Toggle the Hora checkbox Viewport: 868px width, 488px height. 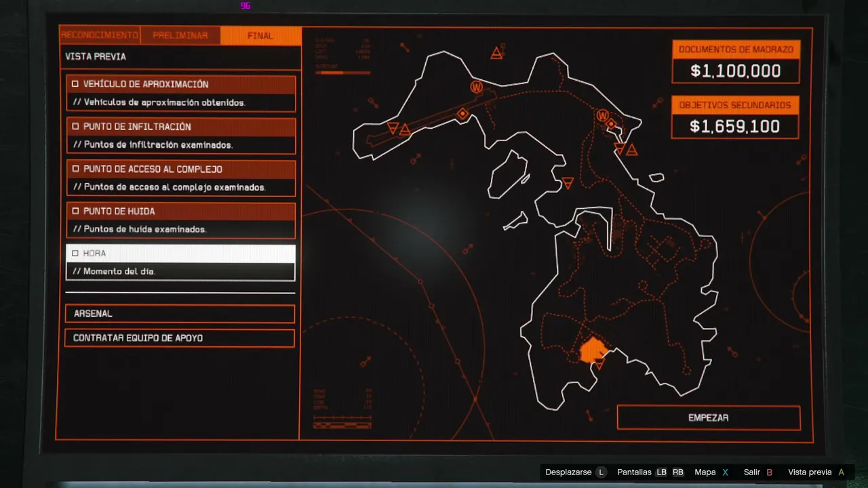click(75, 253)
